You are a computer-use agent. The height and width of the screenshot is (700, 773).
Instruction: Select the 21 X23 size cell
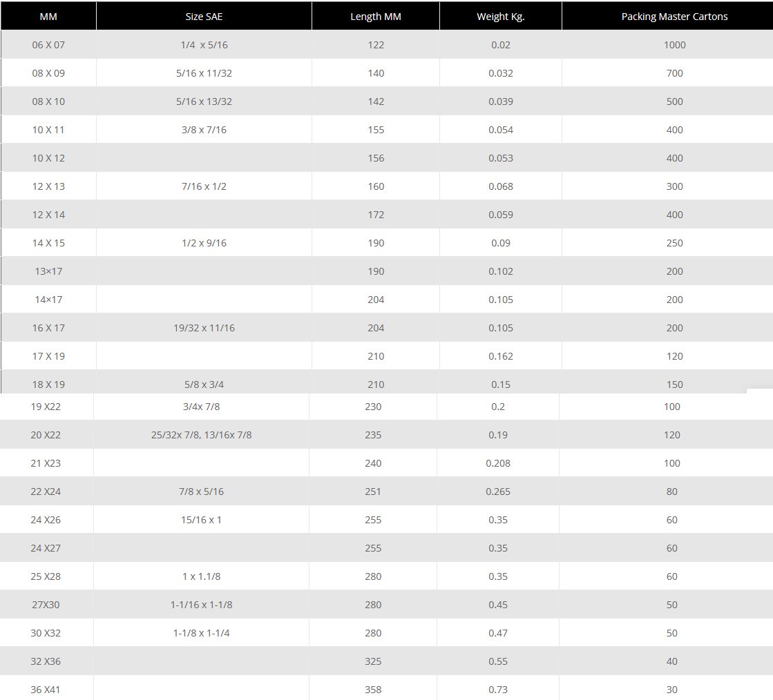coord(46,463)
